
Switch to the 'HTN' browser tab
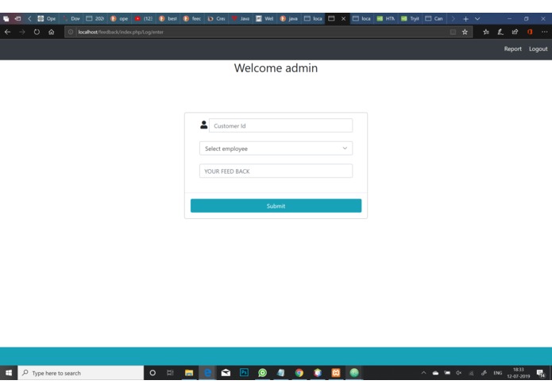tap(386, 18)
